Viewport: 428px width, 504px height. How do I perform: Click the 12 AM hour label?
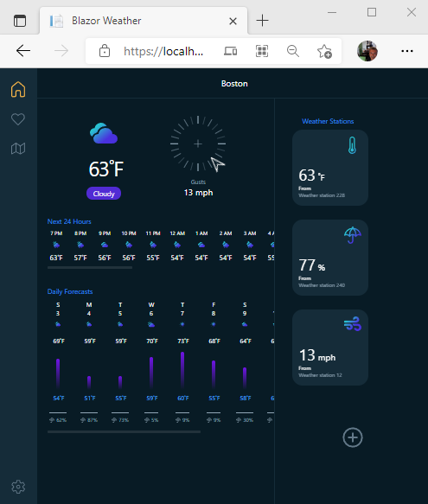click(x=177, y=233)
